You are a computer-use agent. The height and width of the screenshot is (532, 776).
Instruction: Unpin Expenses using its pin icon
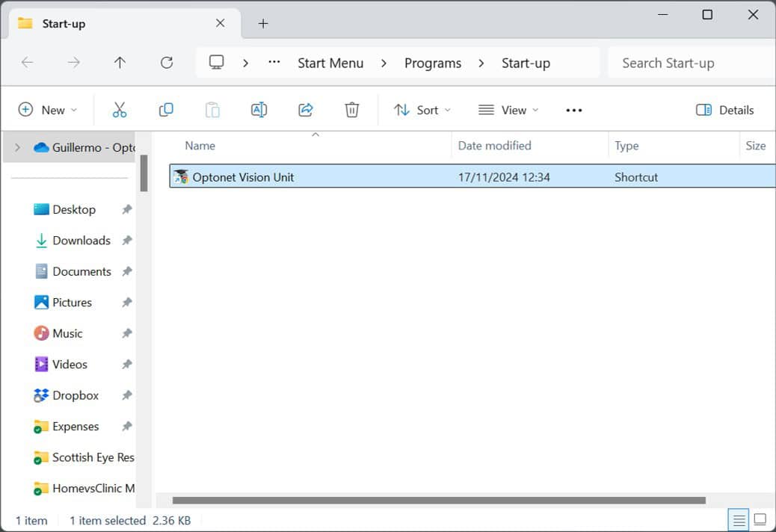[x=127, y=426]
